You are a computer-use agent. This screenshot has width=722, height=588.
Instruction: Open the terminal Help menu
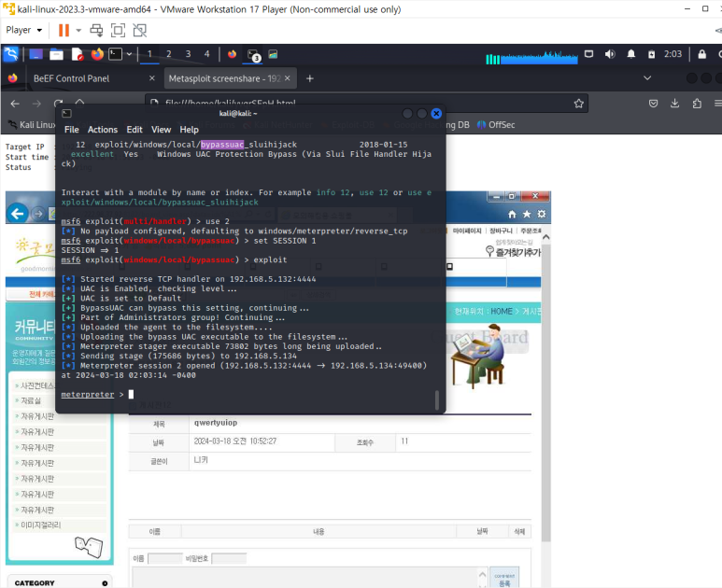189,130
